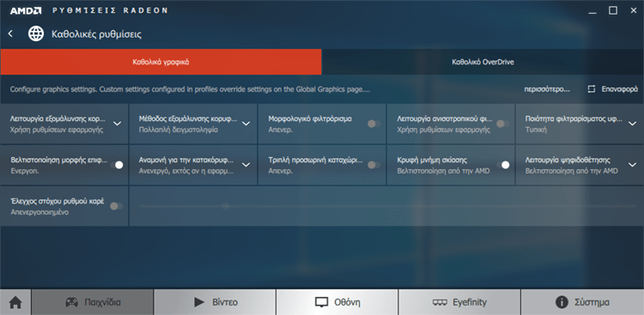Click 'Πολλαπλή δειγματοληψία' value text
The height and width of the screenshot is (315, 644).
point(179,130)
